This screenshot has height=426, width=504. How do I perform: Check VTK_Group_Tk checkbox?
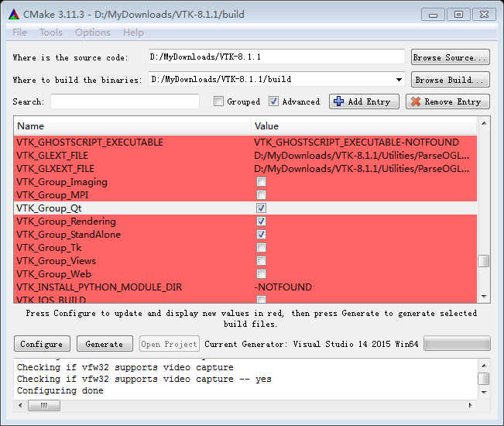click(261, 248)
